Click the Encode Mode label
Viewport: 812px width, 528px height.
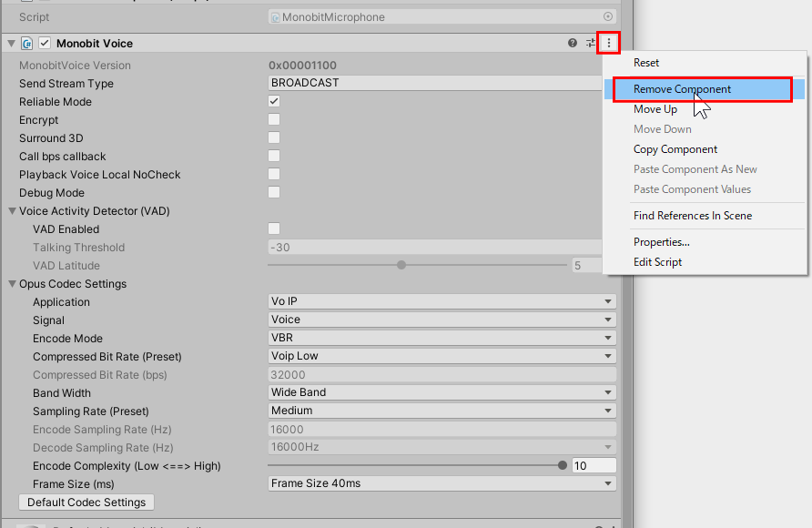click(68, 339)
